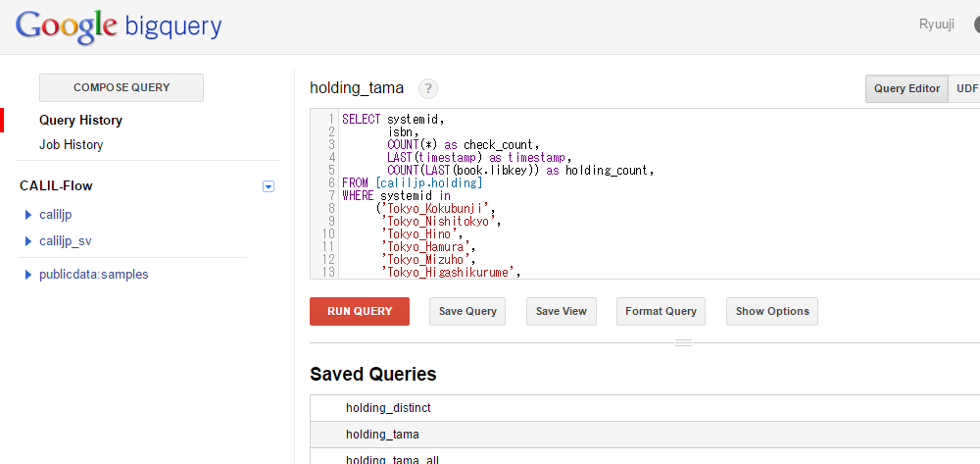This screenshot has width=980, height=464.
Task: Expand the caliljp_sv dataset
Action: pyautogui.click(x=27, y=241)
